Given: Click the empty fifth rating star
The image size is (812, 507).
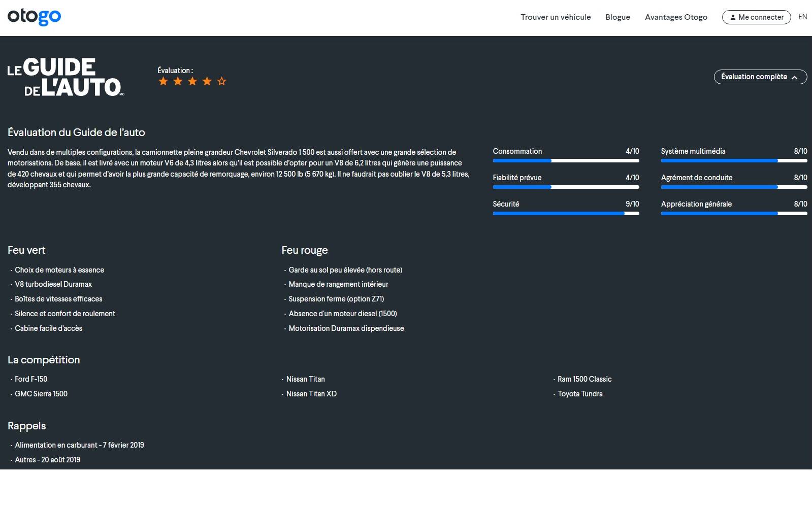Looking at the screenshot, I should pyautogui.click(x=222, y=81).
